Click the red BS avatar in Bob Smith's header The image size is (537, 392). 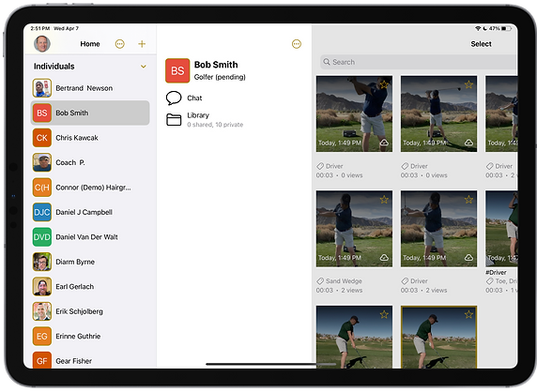[x=177, y=70]
